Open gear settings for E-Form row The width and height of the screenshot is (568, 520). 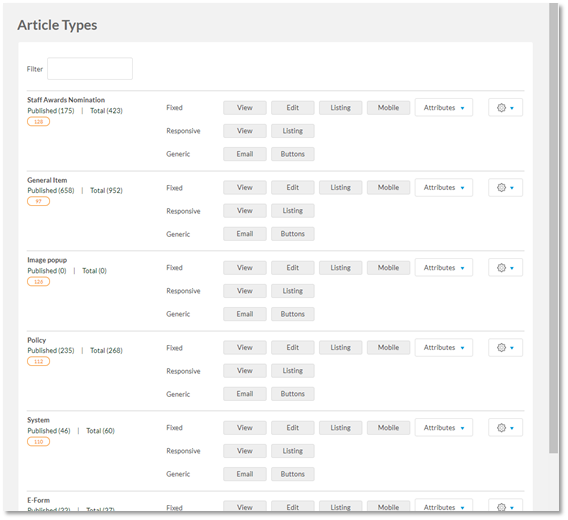(505, 506)
